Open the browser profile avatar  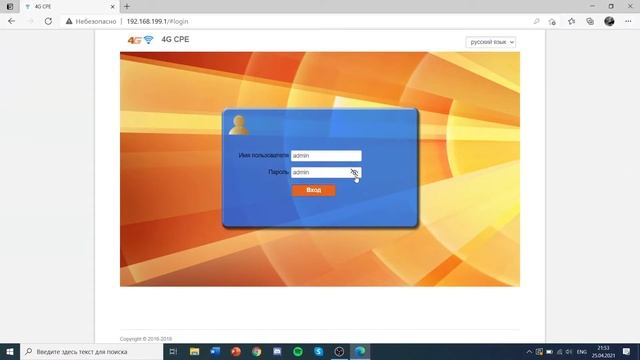point(609,21)
